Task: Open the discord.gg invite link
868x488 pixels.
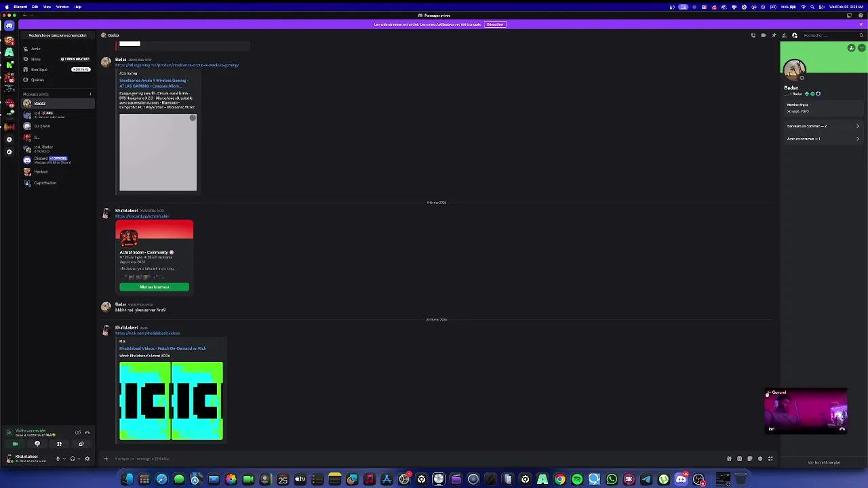Action: click(142, 216)
